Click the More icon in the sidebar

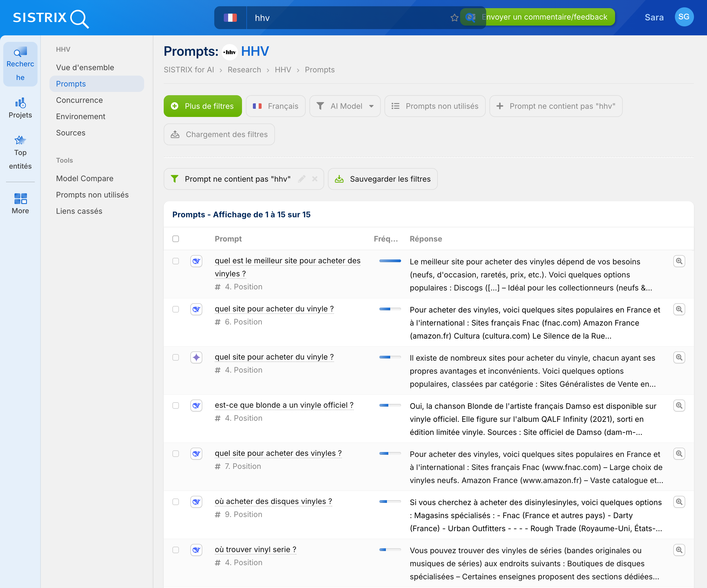point(20,202)
